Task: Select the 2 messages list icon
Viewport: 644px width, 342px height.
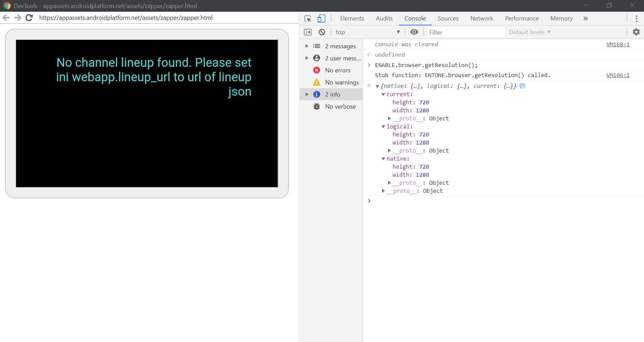Action: (317, 46)
